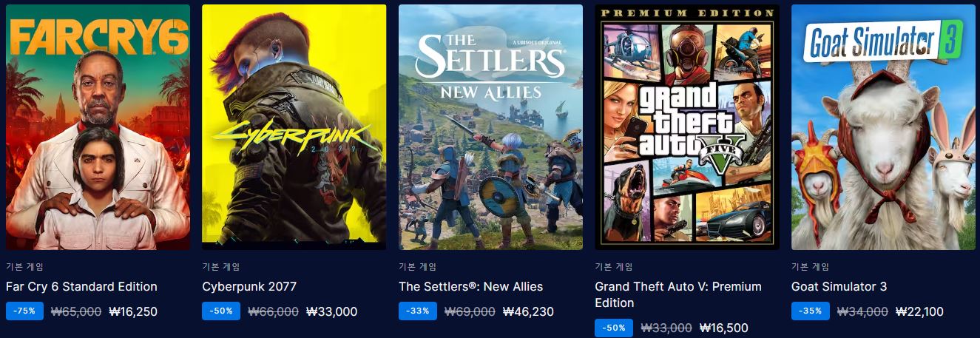Click the -75% discount badge

tap(25, 311)
